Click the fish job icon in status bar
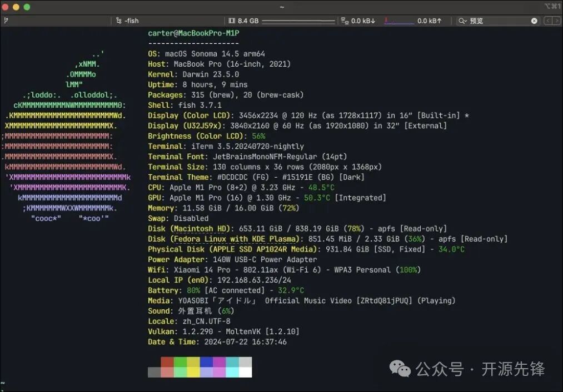This screenshot has height=392, width=563. point(119,21)
